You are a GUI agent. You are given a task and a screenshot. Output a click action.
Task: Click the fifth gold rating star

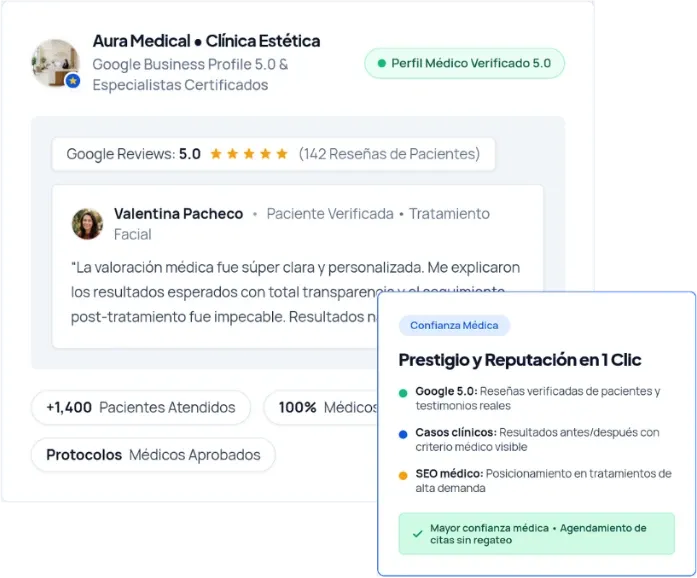point(282,154)
